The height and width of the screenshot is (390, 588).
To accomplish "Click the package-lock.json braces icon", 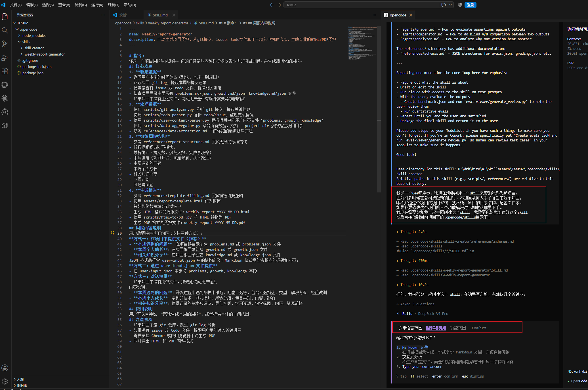I will (19, 67).
